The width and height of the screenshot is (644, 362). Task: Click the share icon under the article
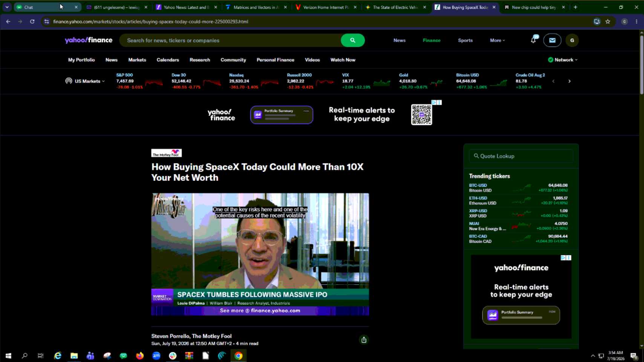pyautogui.click(x=364, y=340)
